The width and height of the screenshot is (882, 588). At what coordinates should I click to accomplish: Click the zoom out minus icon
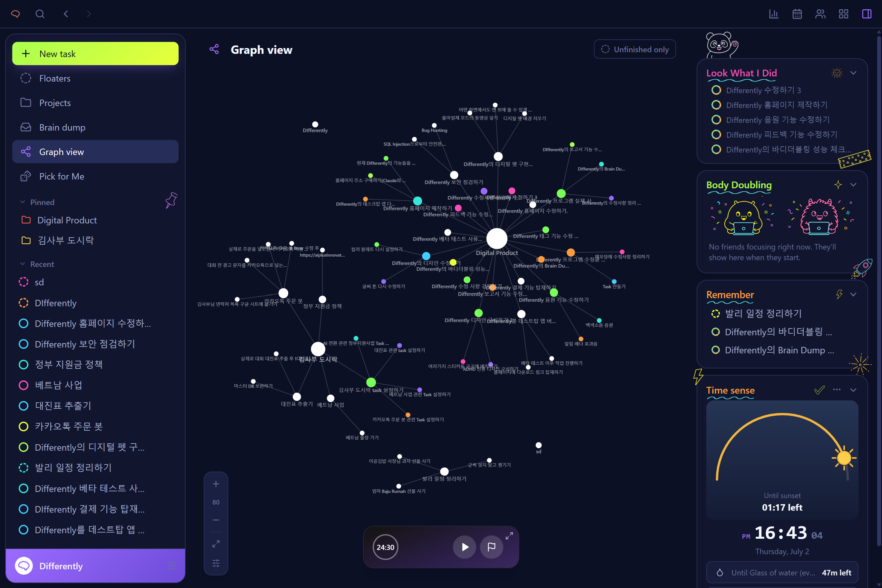point(216,520)
